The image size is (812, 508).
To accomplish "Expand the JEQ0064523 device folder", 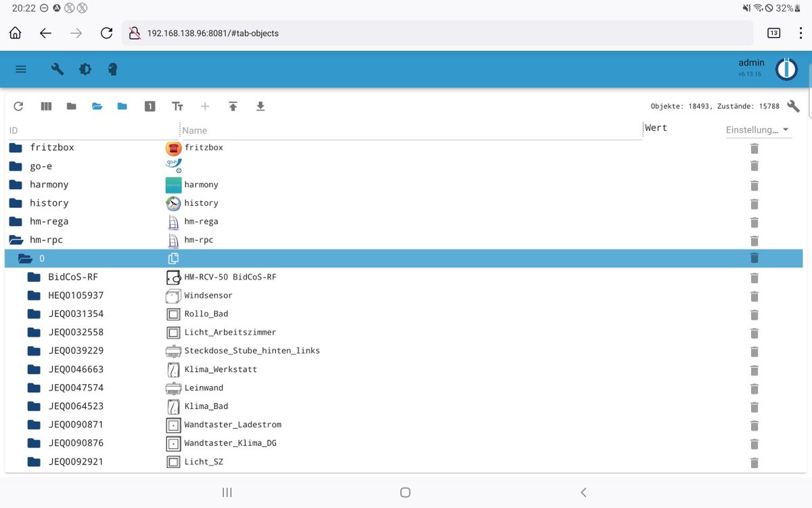I will (x=34, y=406).
